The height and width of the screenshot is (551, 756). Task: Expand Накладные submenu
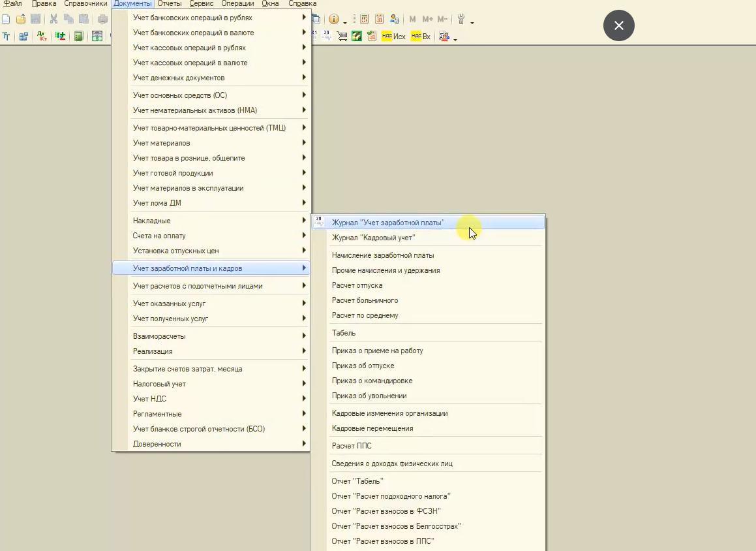click(x=211, y=221)
